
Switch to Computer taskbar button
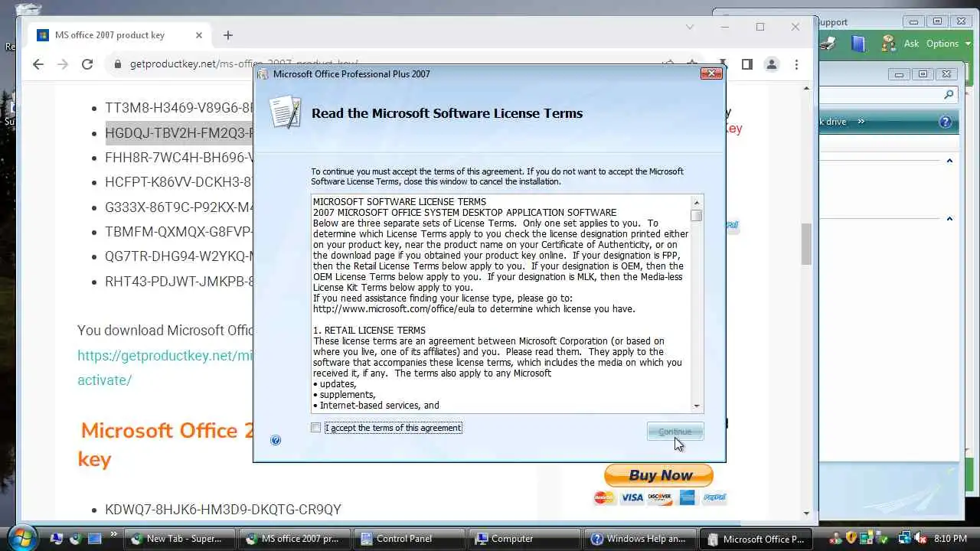pyautogui.click(x=525, y=539)
